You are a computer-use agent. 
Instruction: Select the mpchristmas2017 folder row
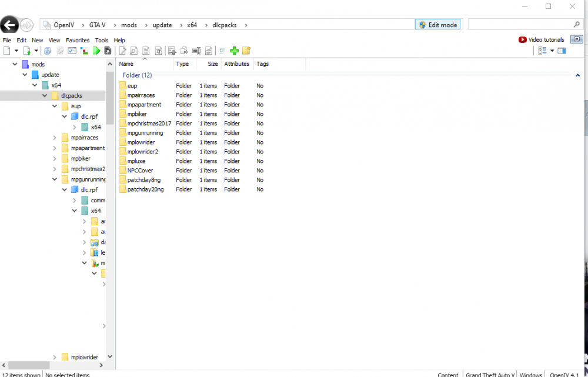pyautogui.click(x=192, y=124)
